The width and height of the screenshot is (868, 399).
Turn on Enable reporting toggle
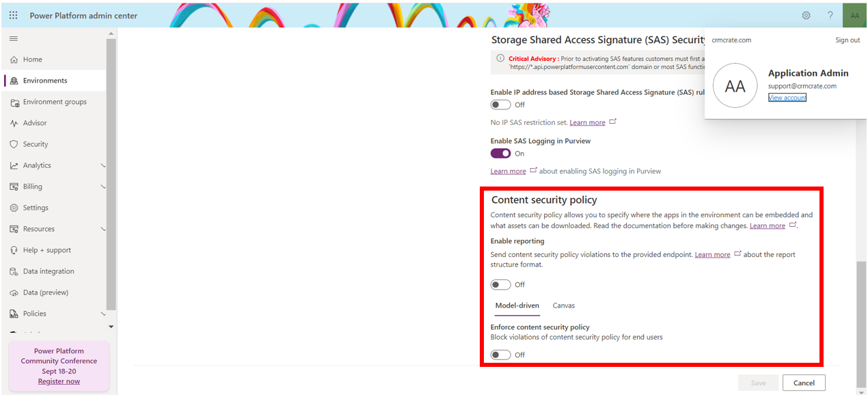[501, 285]
